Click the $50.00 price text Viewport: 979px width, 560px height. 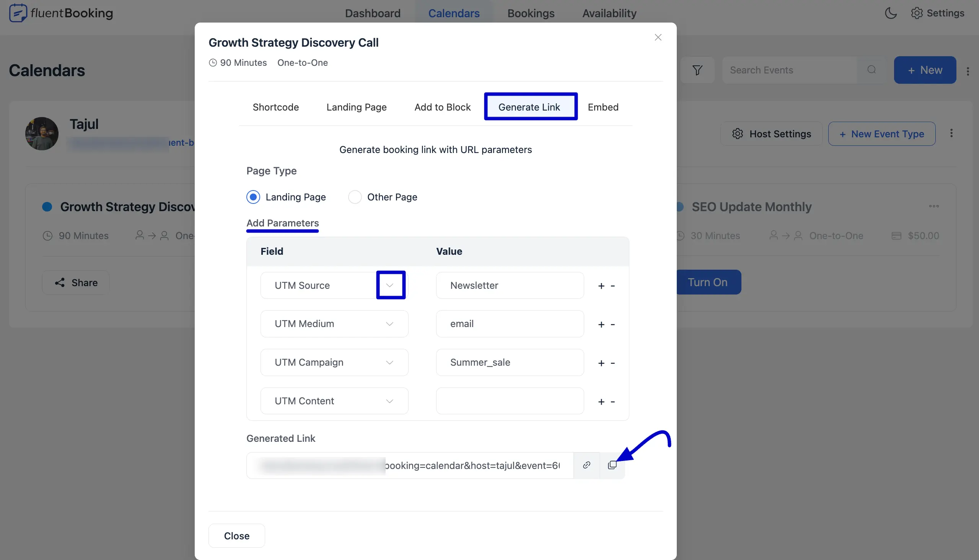click(923, 235)
